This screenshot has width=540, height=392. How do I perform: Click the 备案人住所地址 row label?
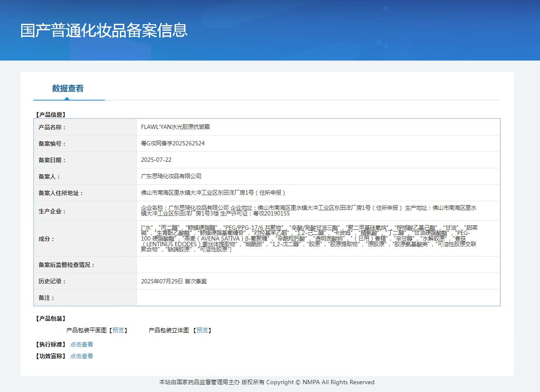[61, 193]
